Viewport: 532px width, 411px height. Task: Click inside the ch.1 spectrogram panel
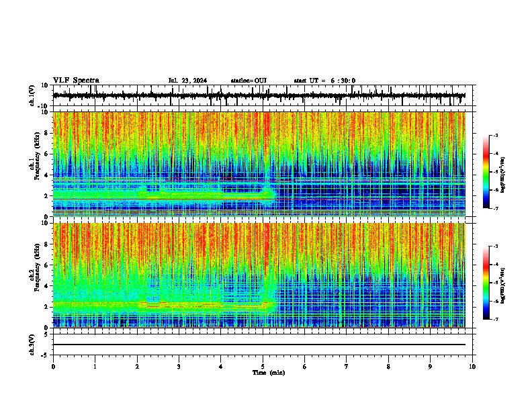pyautogui.click(x=259, y=164)
